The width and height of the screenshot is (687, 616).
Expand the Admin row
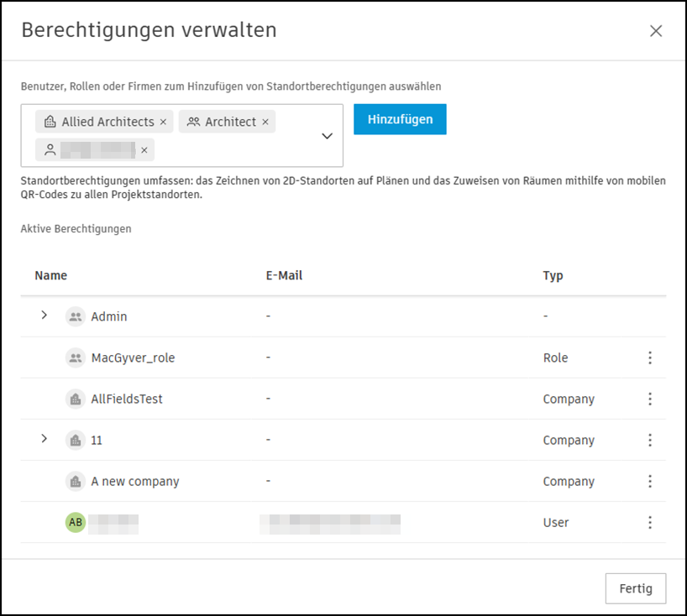pos(45,316)
